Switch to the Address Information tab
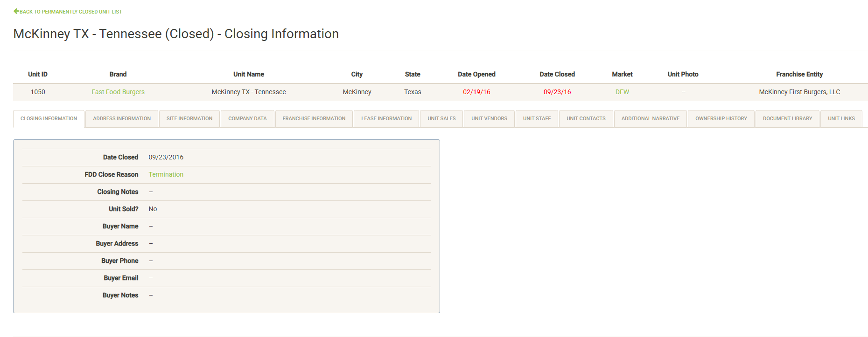Image resolution: width=868 pixels, height=337 pixels. coord(122,118)
